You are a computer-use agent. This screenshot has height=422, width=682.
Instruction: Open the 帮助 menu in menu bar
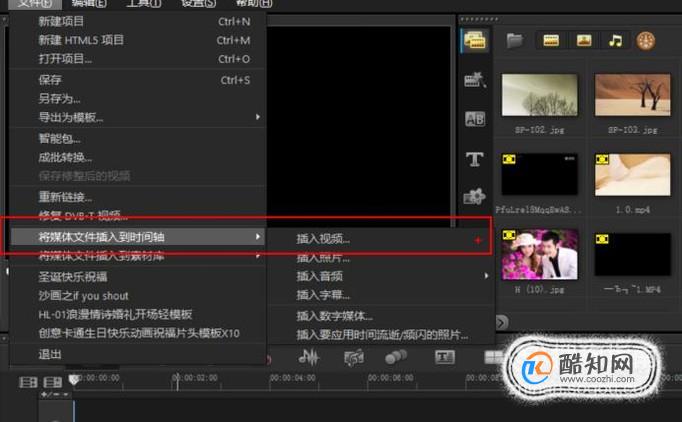(x=254, y=3)
